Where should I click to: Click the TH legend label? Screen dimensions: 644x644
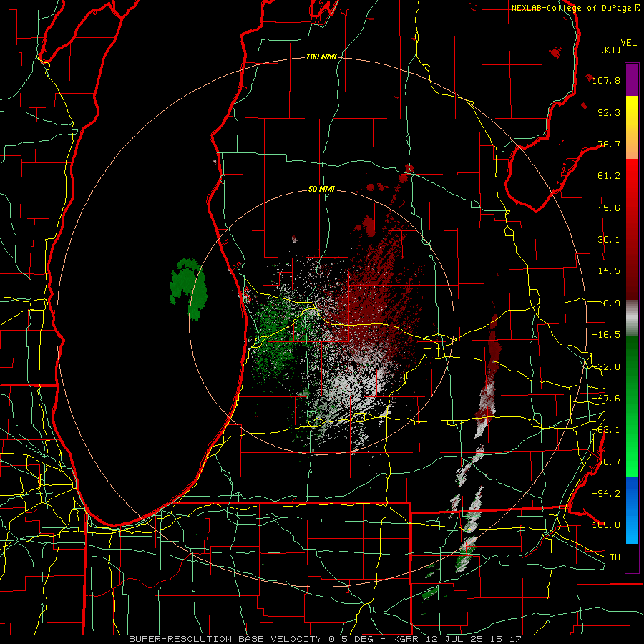pos(615,557)
